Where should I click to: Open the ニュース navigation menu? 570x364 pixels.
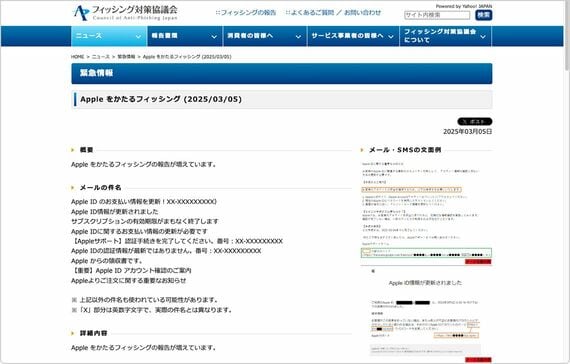click(x=109, y=36)
